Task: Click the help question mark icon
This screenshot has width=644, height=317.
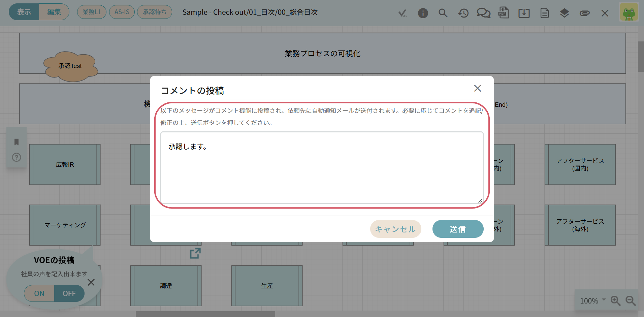Action: (17, 157)
